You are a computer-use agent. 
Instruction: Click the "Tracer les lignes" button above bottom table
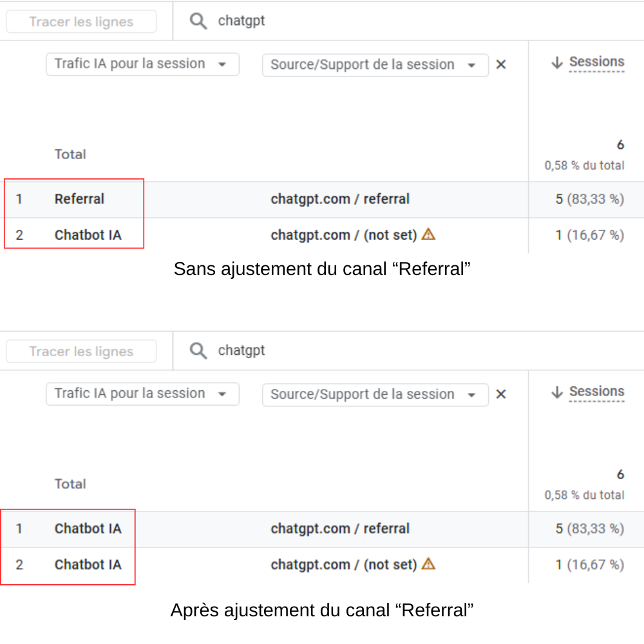81,350
